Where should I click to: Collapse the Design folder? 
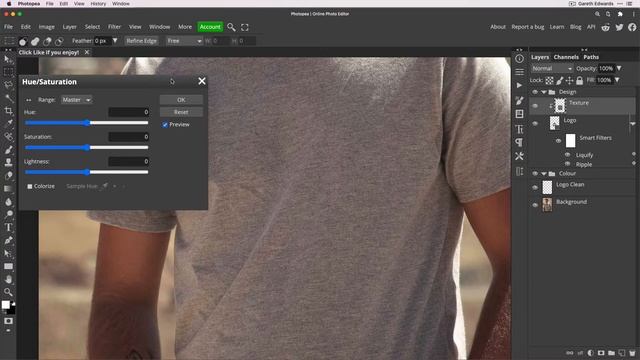tap(544, 92)
